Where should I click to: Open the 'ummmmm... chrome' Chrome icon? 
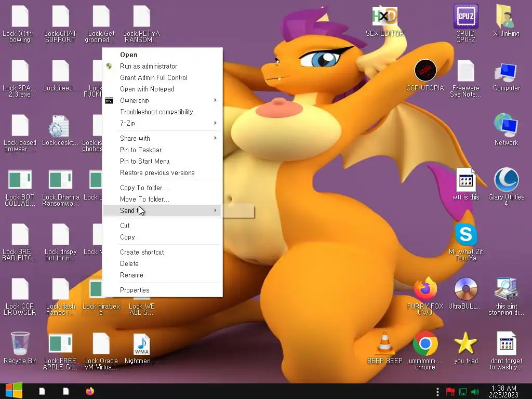(x=425, y=343)
